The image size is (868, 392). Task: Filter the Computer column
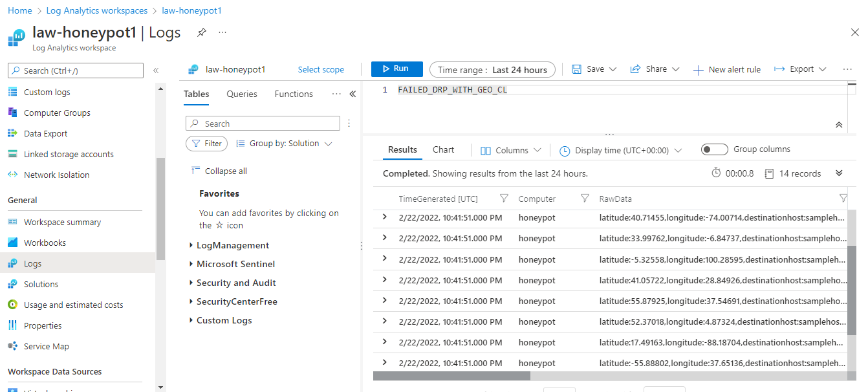point(585,199)
